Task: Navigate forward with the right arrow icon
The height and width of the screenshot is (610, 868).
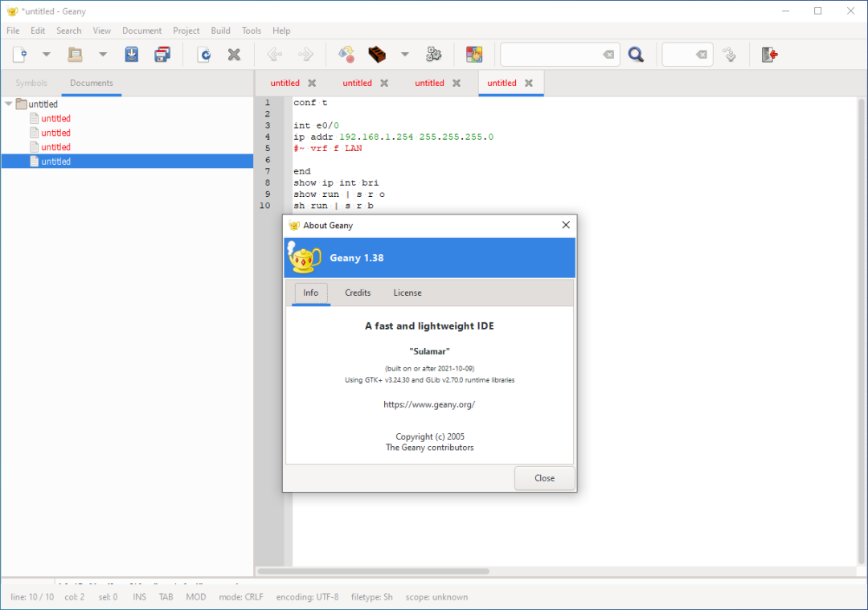Action: (x=305, y=54)
